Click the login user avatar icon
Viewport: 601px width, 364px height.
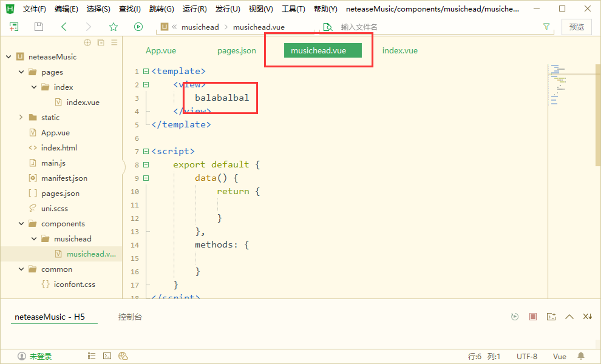click(x=21, y=356)
